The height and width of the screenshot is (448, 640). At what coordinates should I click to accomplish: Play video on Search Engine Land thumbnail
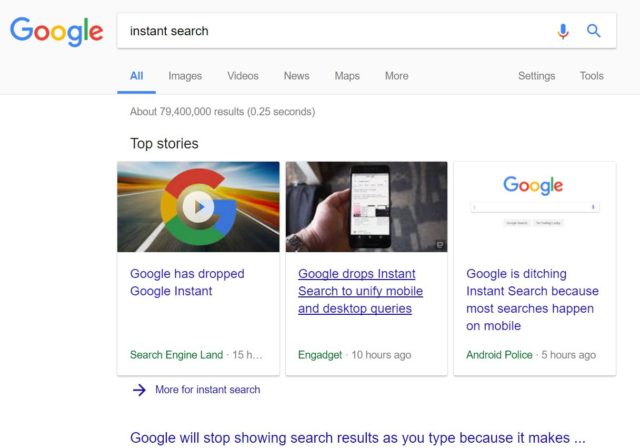(x=198, y=207)
